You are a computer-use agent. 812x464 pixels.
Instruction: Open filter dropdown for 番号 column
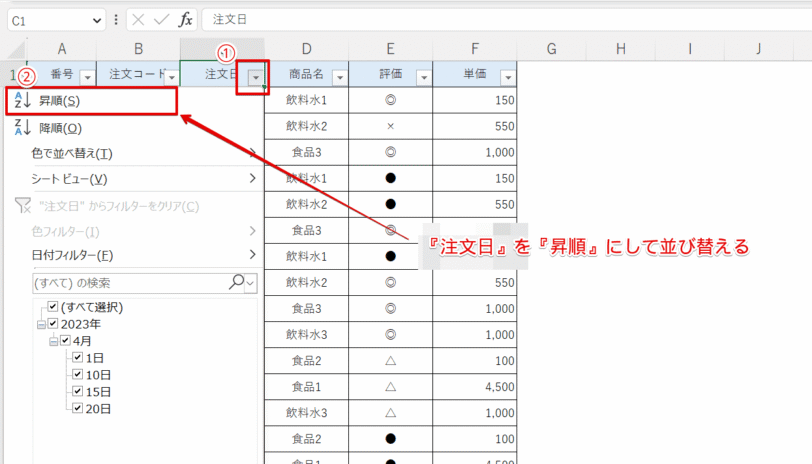[x=88, y=78]
